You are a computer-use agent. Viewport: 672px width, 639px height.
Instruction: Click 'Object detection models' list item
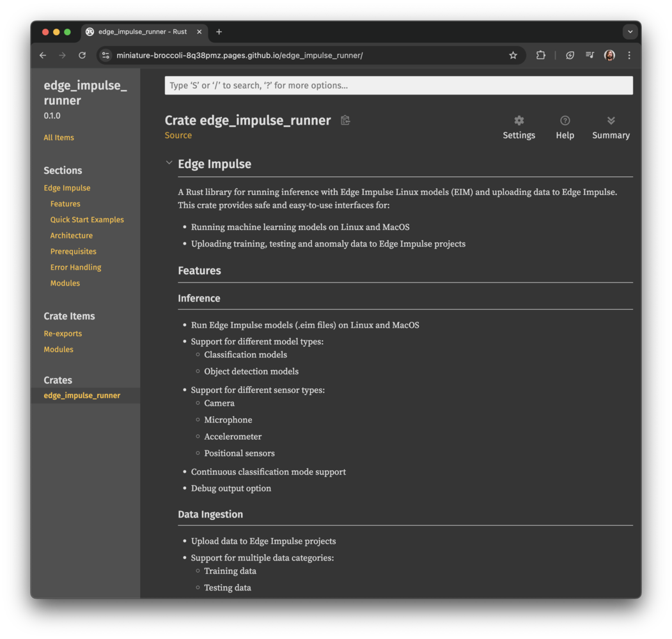pyautogui.click(x=251, y=371)
